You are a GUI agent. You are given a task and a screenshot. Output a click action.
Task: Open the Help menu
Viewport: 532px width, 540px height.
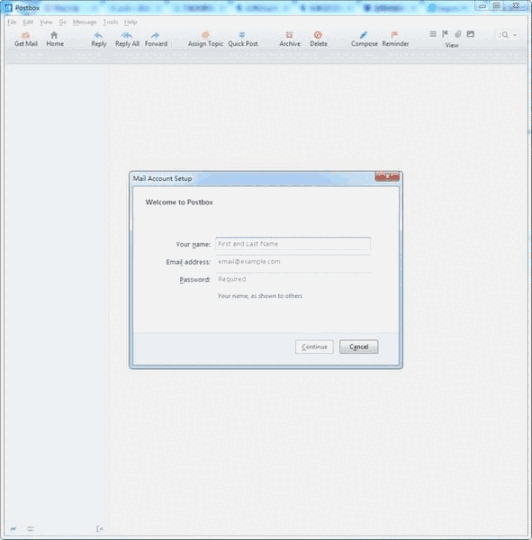coord(131,22)
